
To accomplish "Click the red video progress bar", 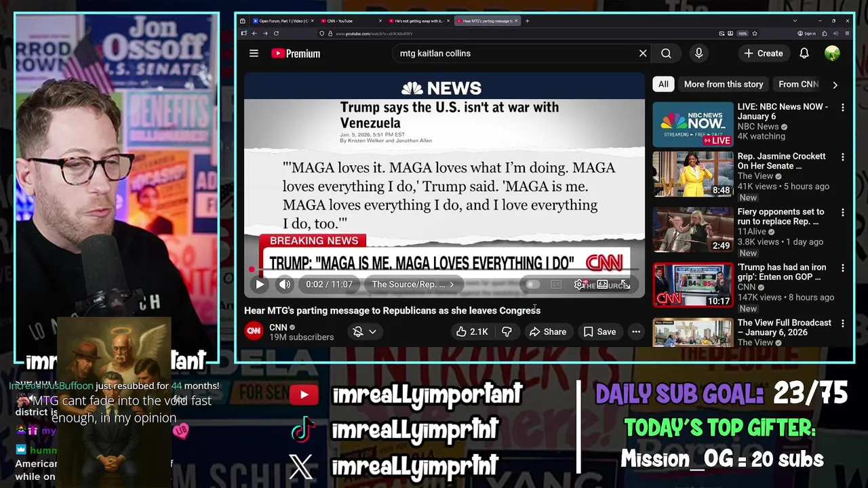I will (444, 270).
